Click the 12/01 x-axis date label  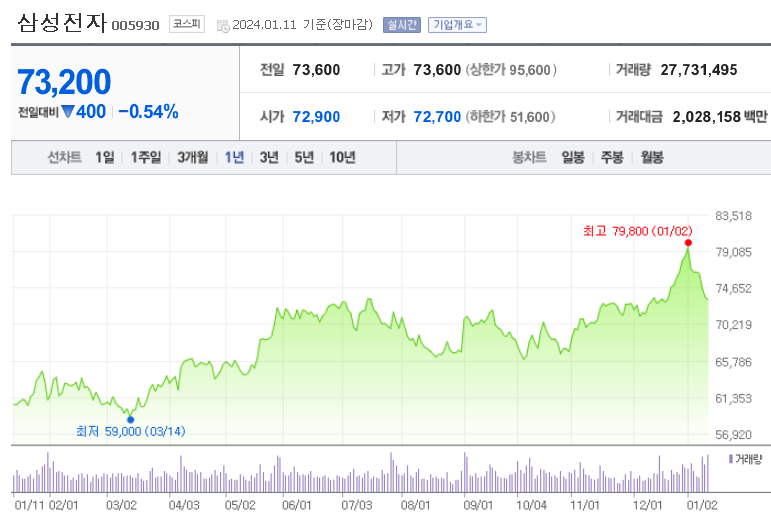[648, 505]
